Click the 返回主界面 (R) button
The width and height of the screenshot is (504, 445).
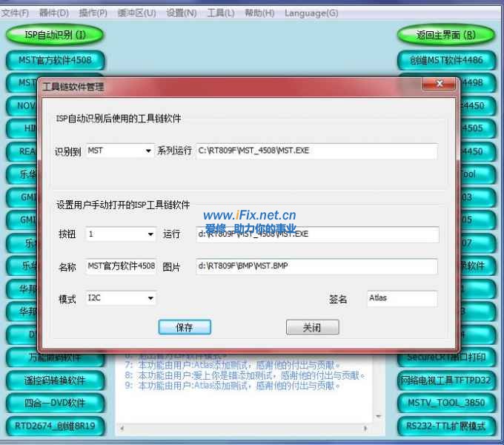[445, 34]
